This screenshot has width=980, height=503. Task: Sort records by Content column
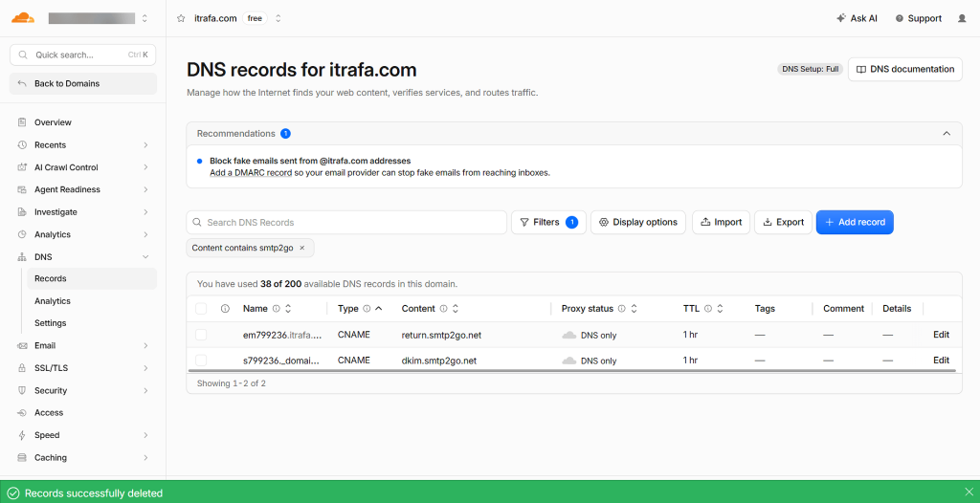coord(456,309)
